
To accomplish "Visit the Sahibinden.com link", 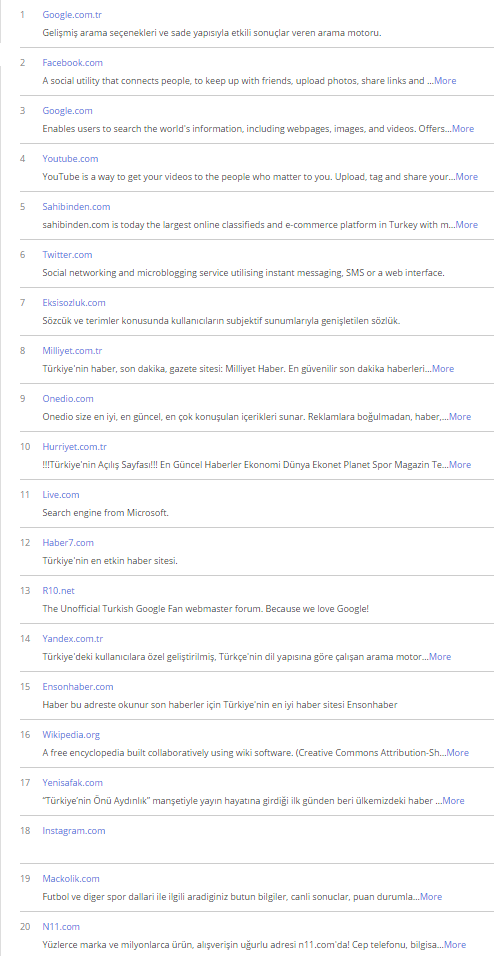I will click(x=76, y=207).
